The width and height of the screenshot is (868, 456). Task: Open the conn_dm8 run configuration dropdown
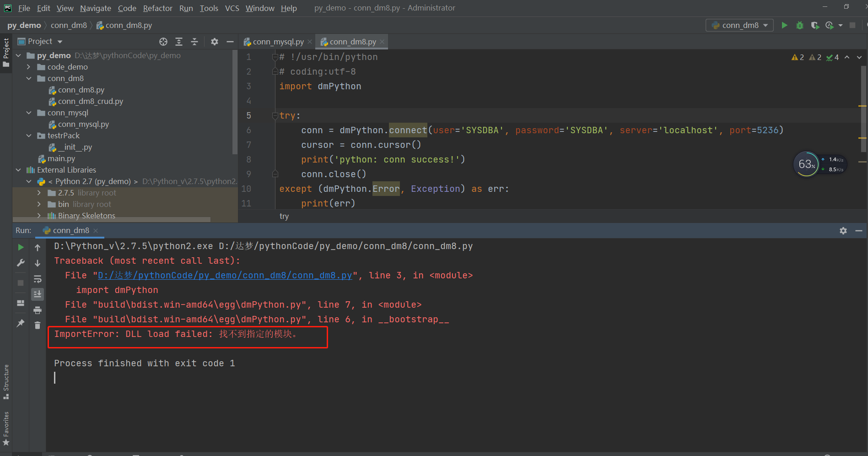[740, 25]
